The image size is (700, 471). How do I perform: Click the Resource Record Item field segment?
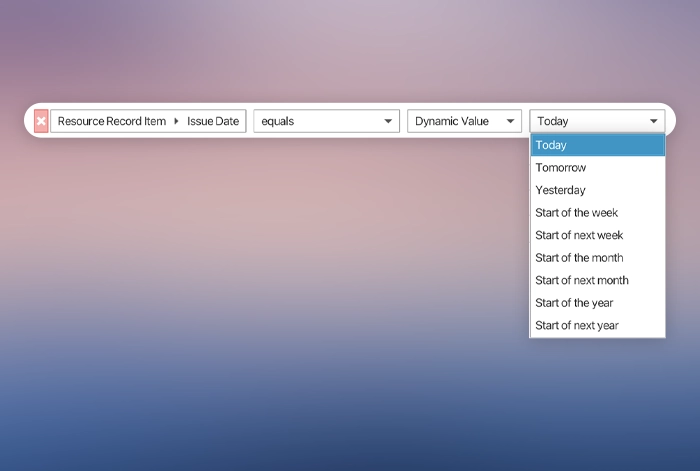(111, 121)
